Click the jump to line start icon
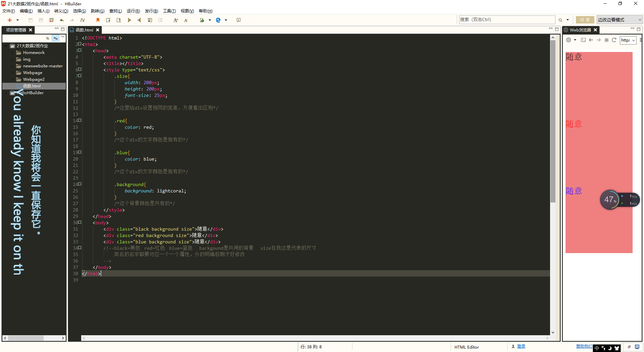The height and width of the screenshot is (352, 644). pyautogui.click(x=129, y=20)
